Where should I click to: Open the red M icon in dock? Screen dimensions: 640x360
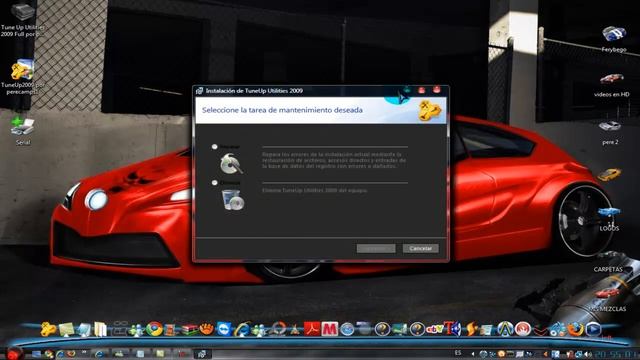(329, 329)
